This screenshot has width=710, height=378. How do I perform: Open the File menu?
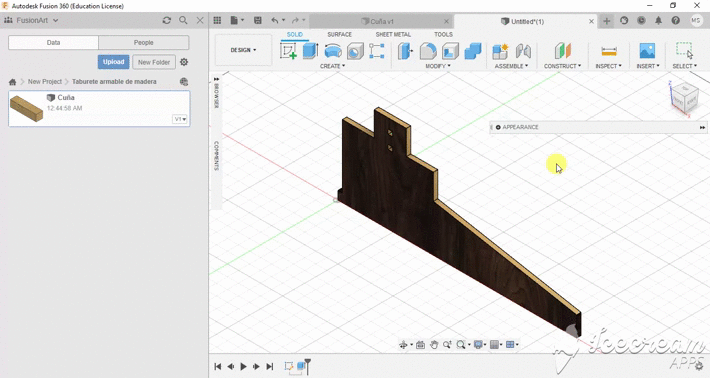click(x=237, y=20)
